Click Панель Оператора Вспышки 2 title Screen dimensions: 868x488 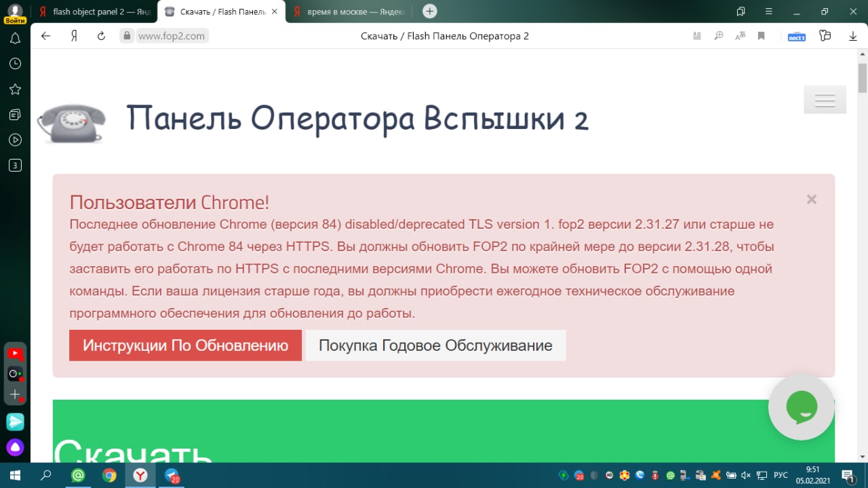coord(357,119)
